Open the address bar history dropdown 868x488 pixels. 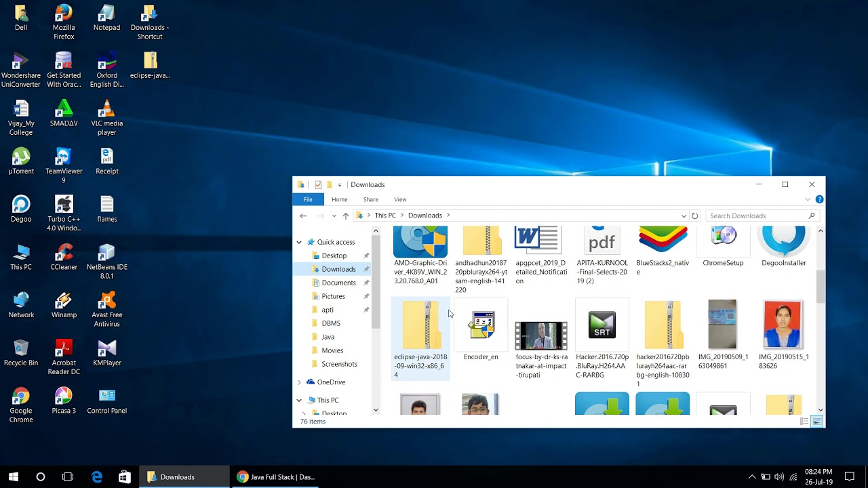[684, 216]
